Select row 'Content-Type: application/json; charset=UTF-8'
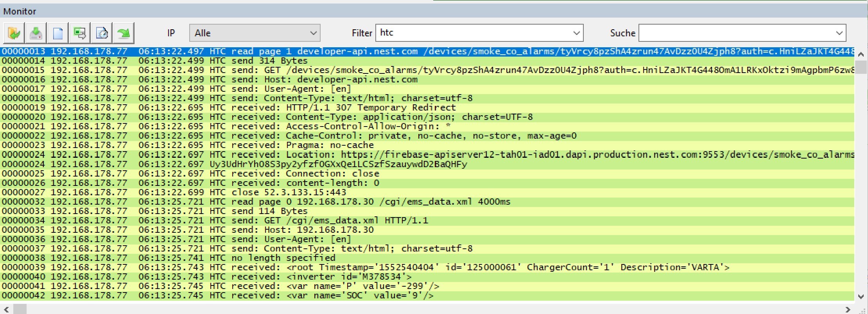Screen dimensions: 868x314 [x=427, y=117]
